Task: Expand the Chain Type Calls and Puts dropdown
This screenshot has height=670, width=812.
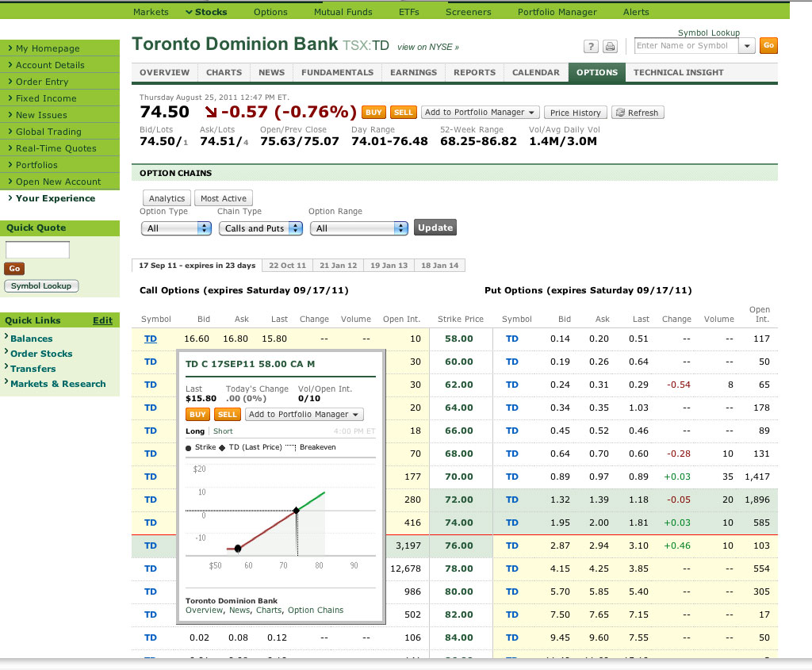Action: tap(260, 228)
